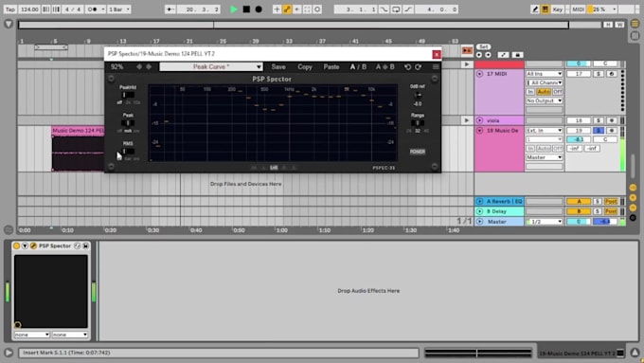The image size is (644, 363).
Task: Toggle Post on B Delay return
Action: coord(611,211)
